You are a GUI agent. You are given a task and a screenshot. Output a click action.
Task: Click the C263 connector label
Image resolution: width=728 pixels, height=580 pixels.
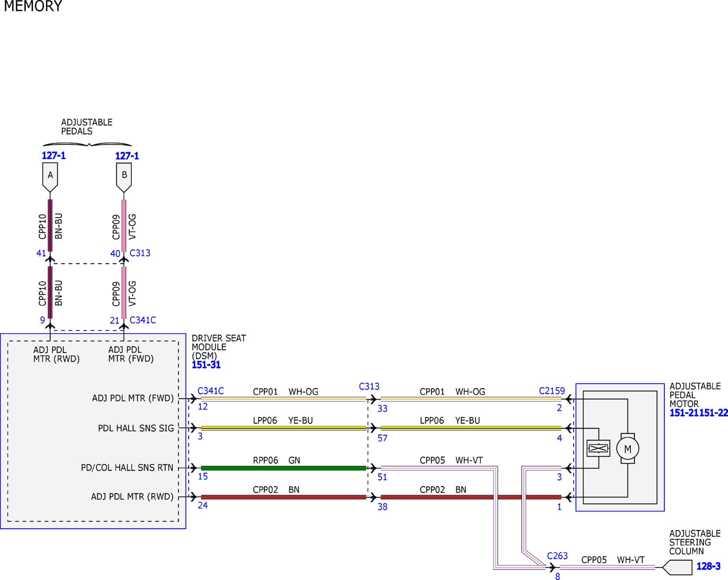(557, 556)
